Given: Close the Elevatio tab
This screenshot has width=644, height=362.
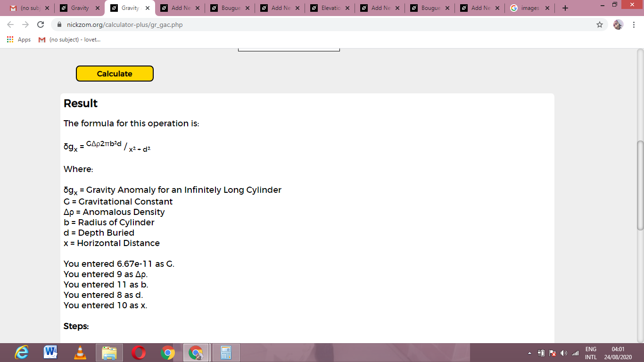Looking at the screenshot, I should [347, 8].
